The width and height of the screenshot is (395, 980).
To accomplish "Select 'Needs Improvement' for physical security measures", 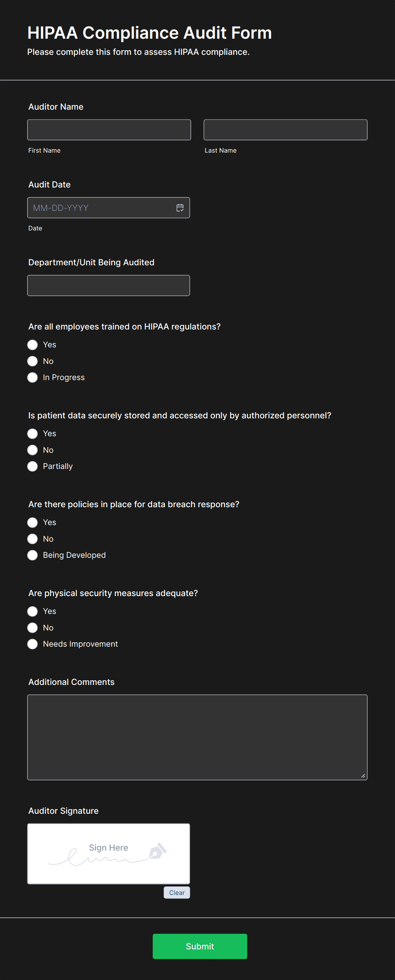I will (x=32, y=644).
